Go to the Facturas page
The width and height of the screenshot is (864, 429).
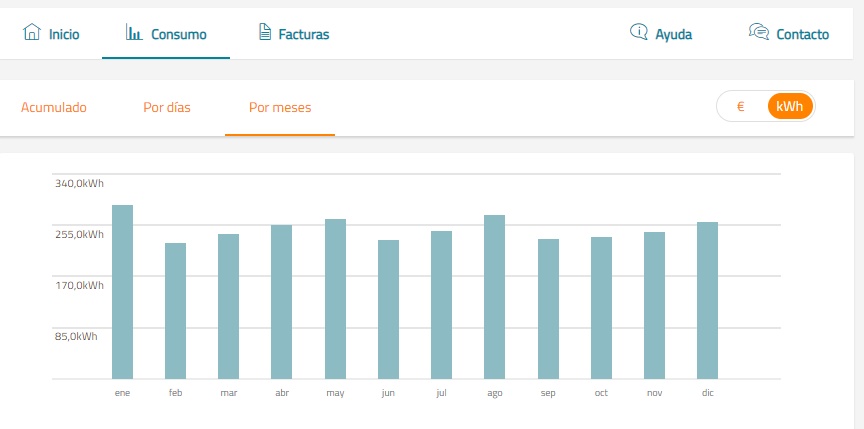[304, 35]
